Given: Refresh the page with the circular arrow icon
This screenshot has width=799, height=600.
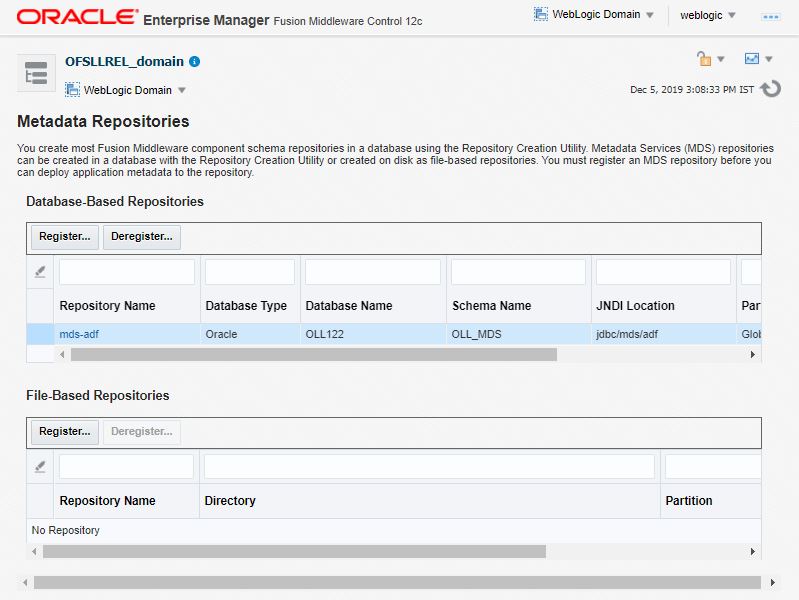Looking at the screenshot, I should click(x=770, y=89).
